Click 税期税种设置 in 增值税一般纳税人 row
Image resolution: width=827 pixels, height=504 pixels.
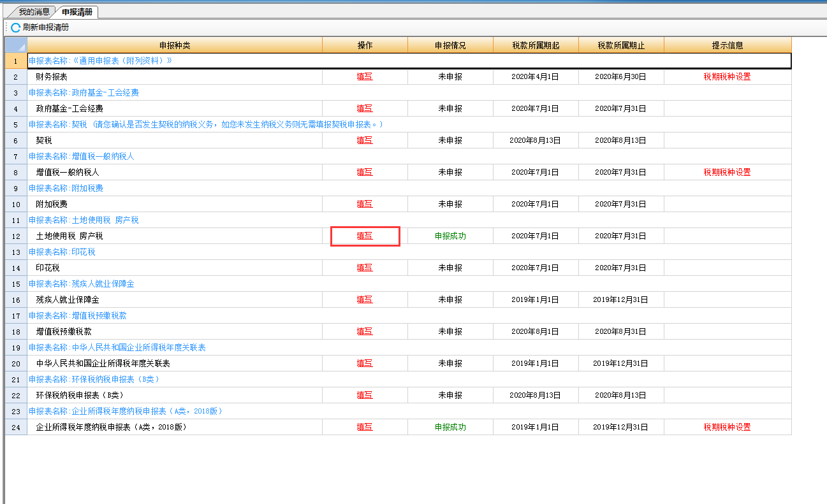(x=727, y=172)
